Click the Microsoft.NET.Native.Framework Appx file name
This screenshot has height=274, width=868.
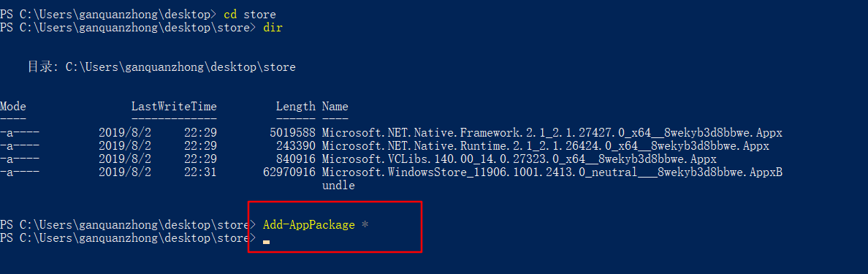552,133
